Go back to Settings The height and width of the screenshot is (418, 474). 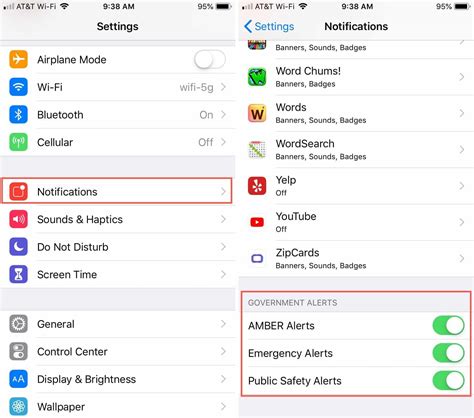269,26
